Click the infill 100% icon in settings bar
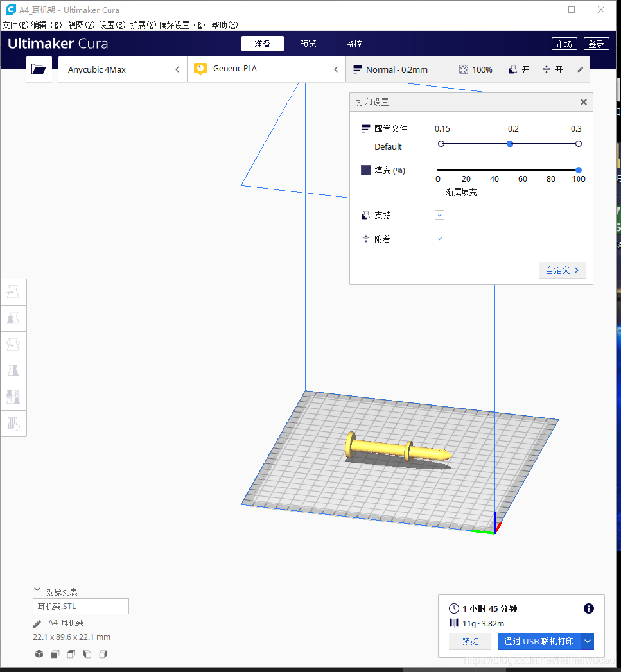621x672 pixels. pyautogui.click(x=464, y=69)
